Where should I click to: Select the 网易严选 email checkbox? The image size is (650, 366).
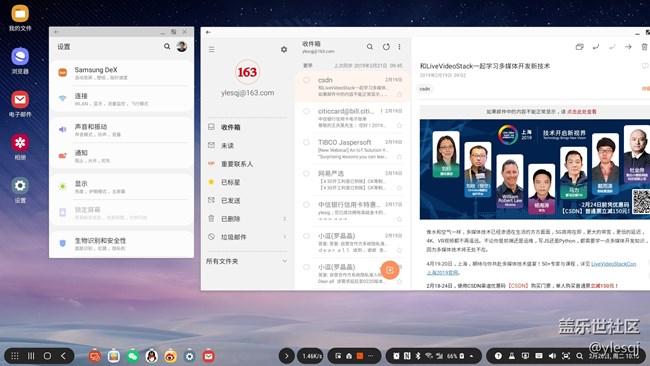pos(306,174)
